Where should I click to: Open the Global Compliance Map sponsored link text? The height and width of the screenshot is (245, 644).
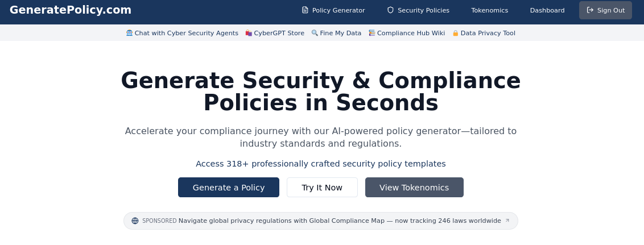[x=340, y=221]
